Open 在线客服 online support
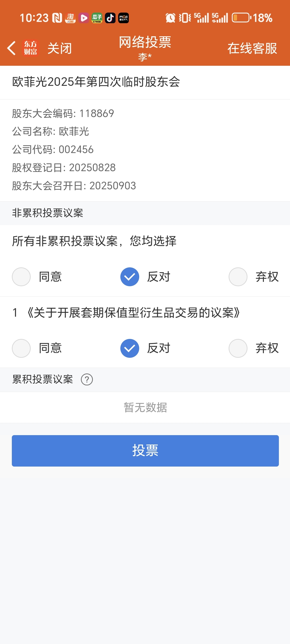290x644 pixels. (x=252, y=48)
